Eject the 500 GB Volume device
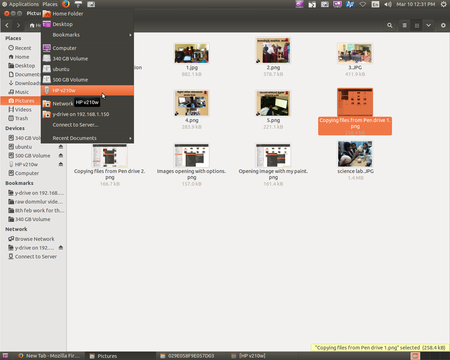Image resolution: width=450 pixels, height=360 pixels. 61,155
